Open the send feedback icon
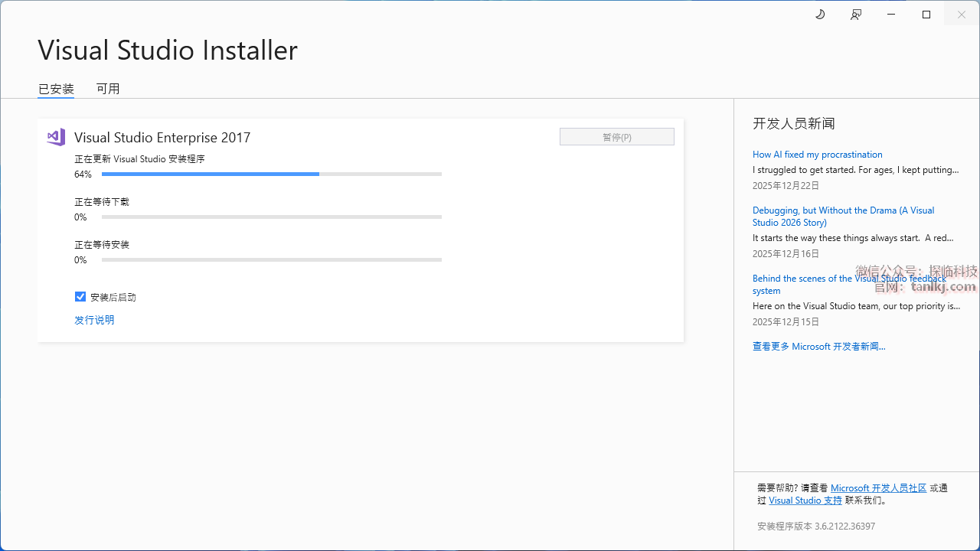 point(856,15)
